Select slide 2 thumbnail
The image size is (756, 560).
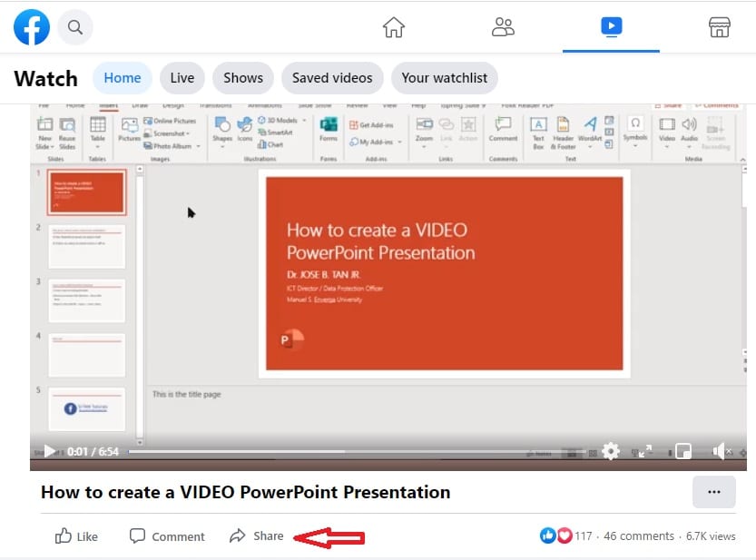[87, 246]
